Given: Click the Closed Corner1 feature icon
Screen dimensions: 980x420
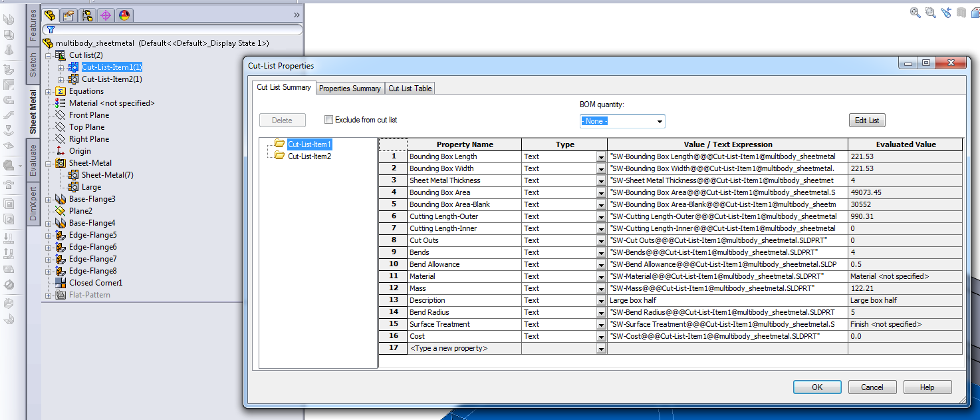Looking at the screenshot, I should (x=61, y=283).
